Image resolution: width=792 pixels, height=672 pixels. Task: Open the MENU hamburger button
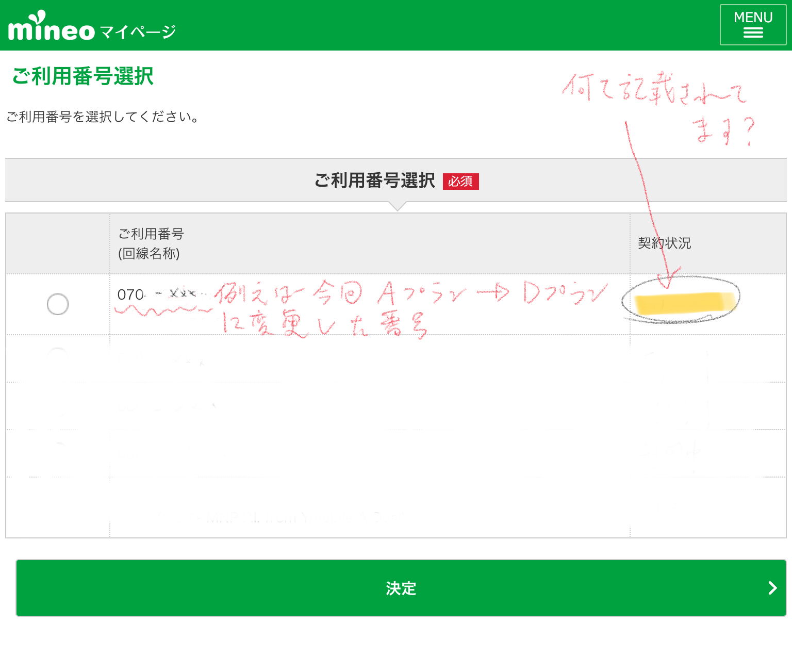pyautogui.click(x=752, y=25)
